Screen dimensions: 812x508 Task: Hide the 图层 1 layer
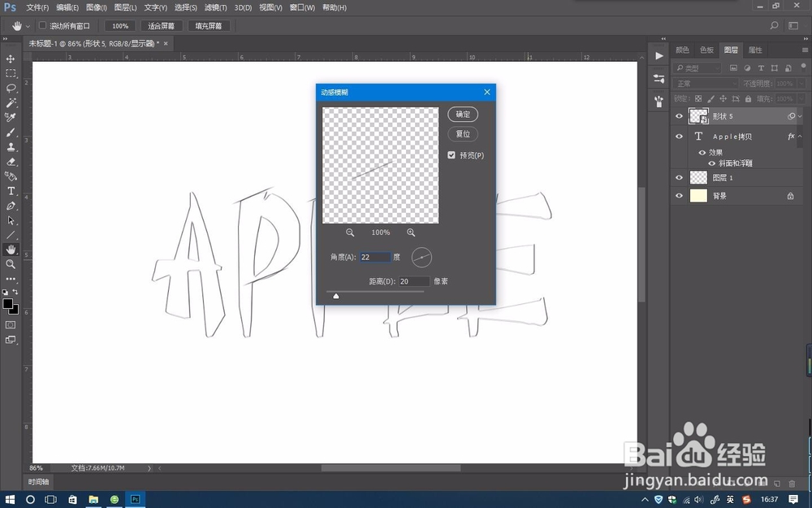(679, 178)
